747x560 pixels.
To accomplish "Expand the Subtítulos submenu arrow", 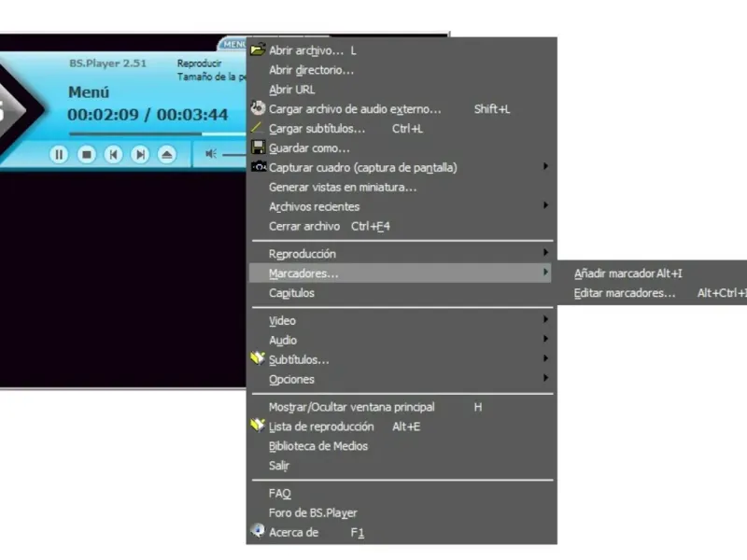I will (x=545, y=358).
